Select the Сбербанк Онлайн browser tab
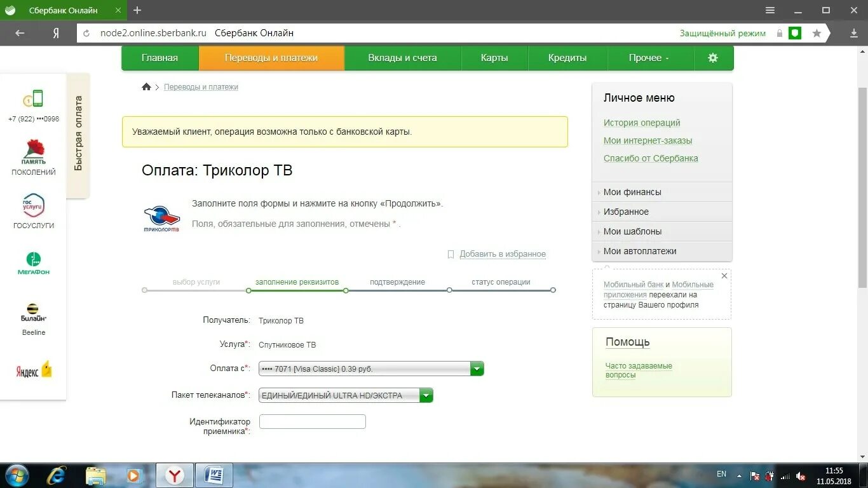Viewport: 868px width, 488px height. pyautogui.click(x=63, y=10)
